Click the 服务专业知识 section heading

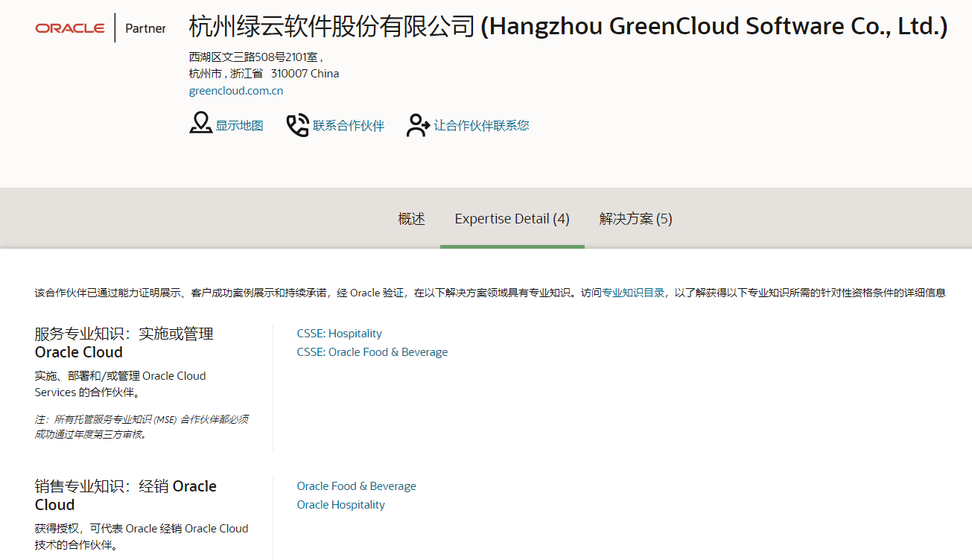coord(124,343)
